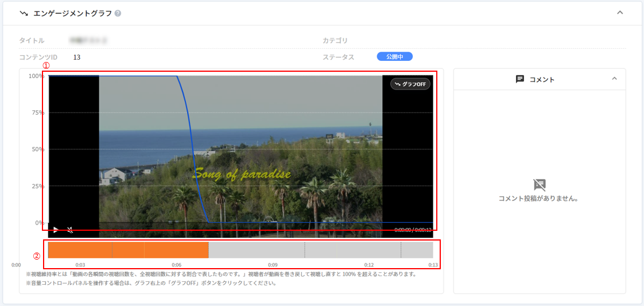The image size is (644, 306).
Task: Jump to the 0:12 timeline label
Action: point(369,265)
